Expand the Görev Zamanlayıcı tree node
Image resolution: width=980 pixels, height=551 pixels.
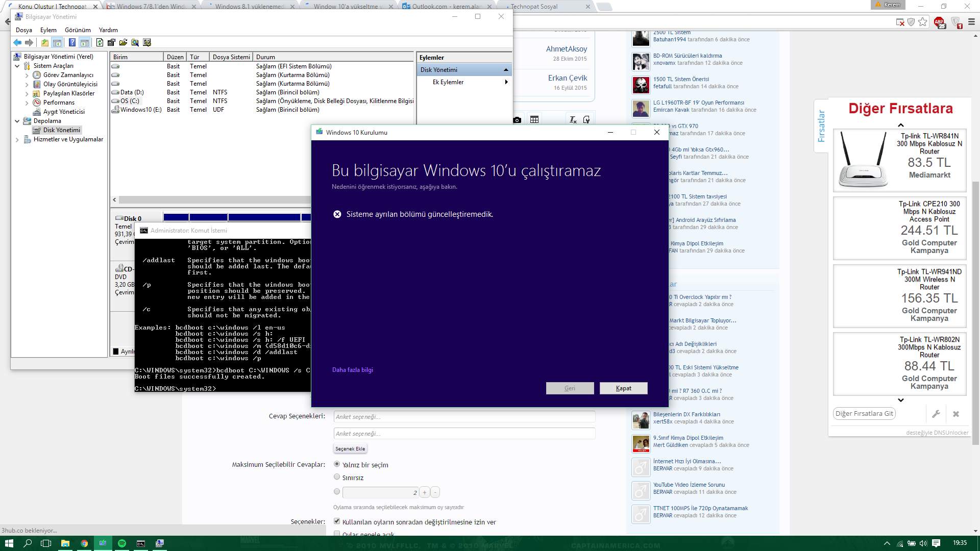(27, 75)
